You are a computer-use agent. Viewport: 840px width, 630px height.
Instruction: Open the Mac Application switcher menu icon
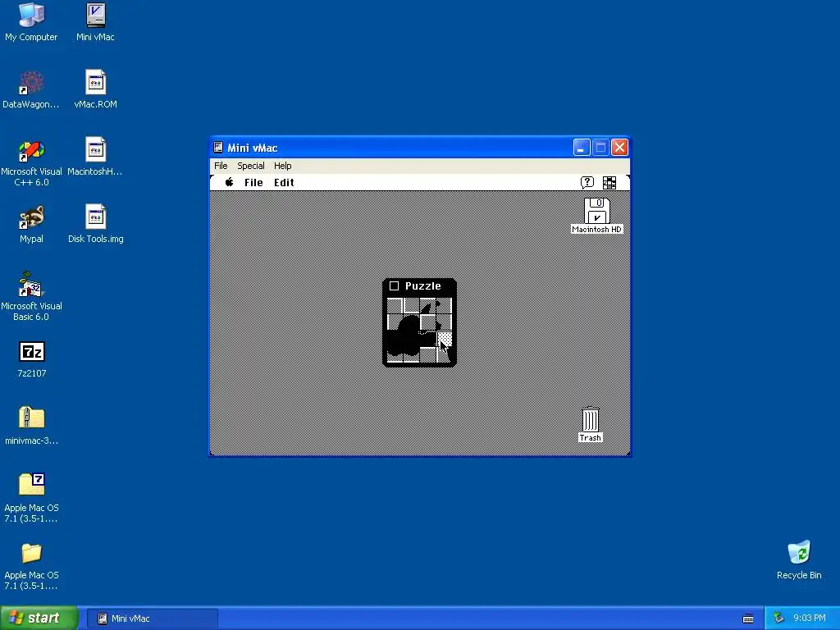(x=609, y=183)
